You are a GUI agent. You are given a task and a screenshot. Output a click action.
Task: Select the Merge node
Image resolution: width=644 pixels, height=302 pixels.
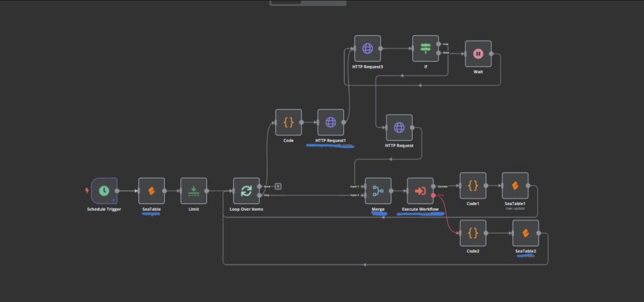tap(378, 191)
